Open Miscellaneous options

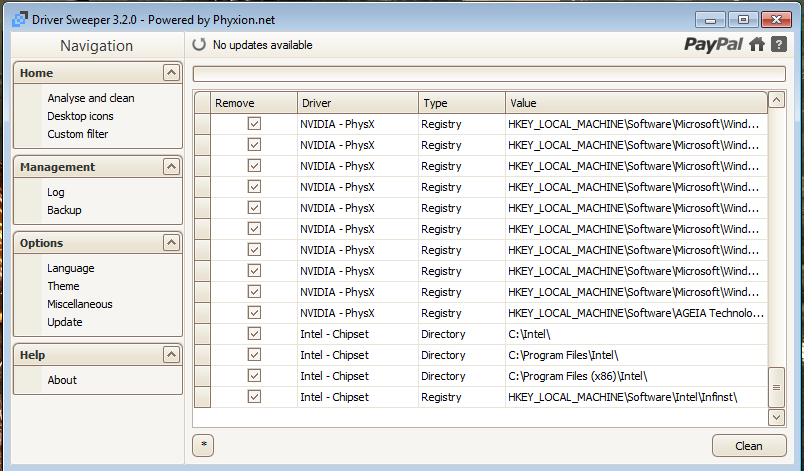point(79,304)
